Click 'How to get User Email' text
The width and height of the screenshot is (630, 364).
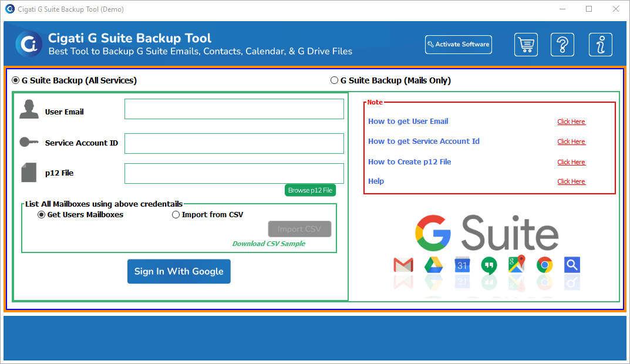click(x=408, y=122)
